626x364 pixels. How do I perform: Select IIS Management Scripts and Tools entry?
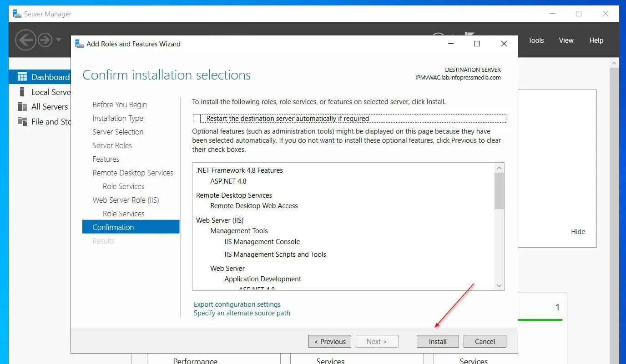(275, 254)
